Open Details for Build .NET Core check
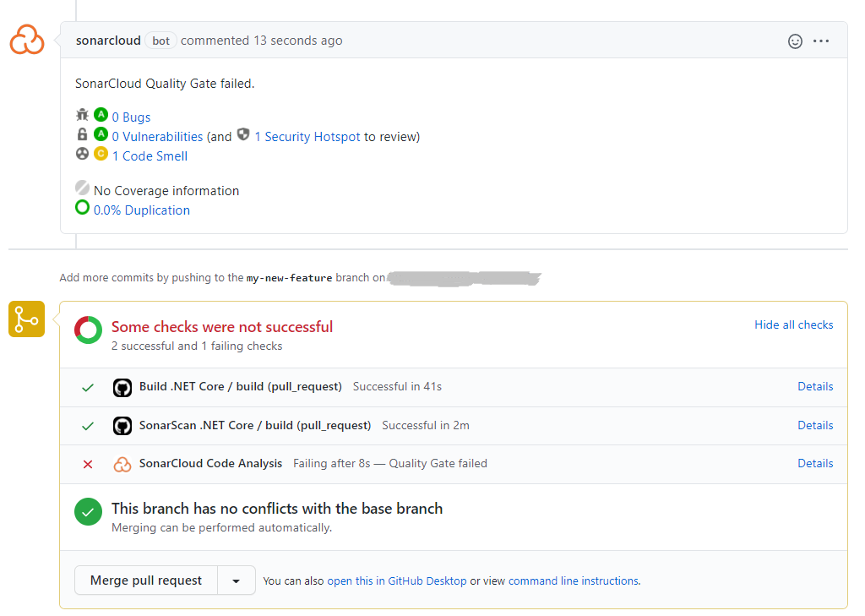This screenshot has height=616, width=865. coord(815,386)
